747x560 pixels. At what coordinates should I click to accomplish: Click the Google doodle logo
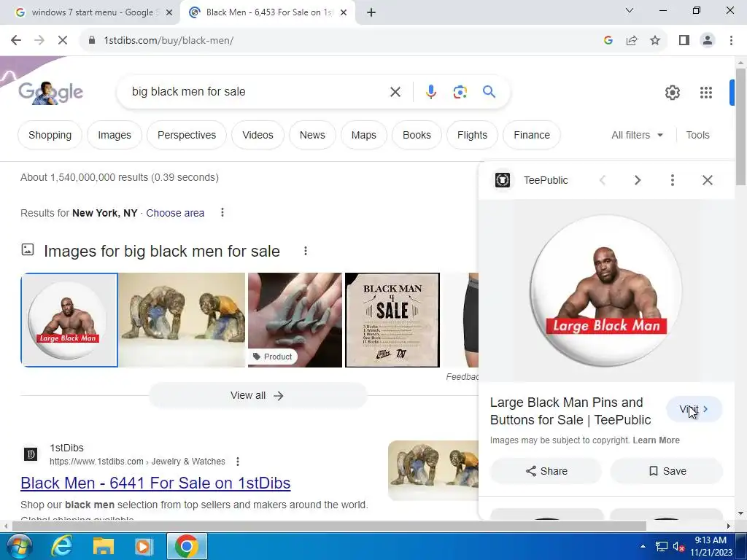[x=50, y=93]
